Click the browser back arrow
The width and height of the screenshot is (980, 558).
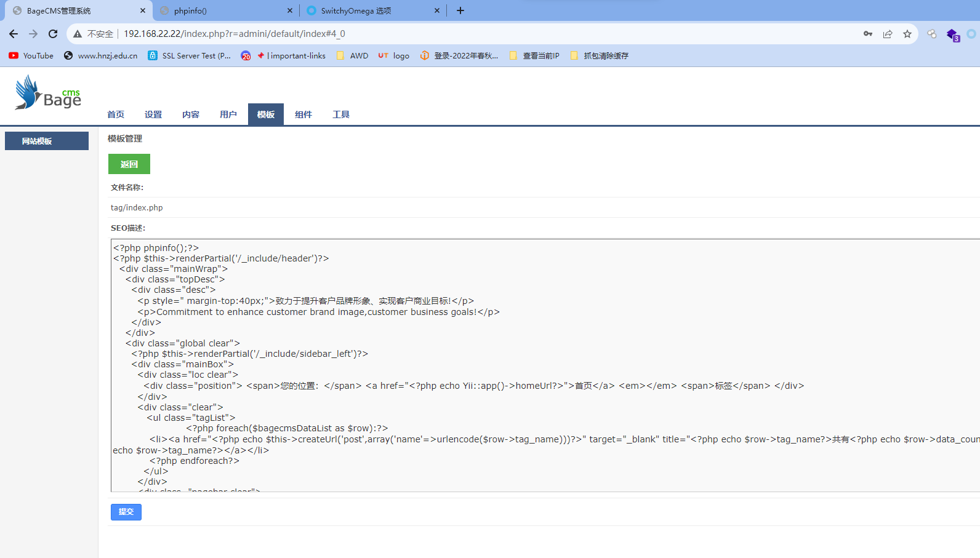point(14,34)
